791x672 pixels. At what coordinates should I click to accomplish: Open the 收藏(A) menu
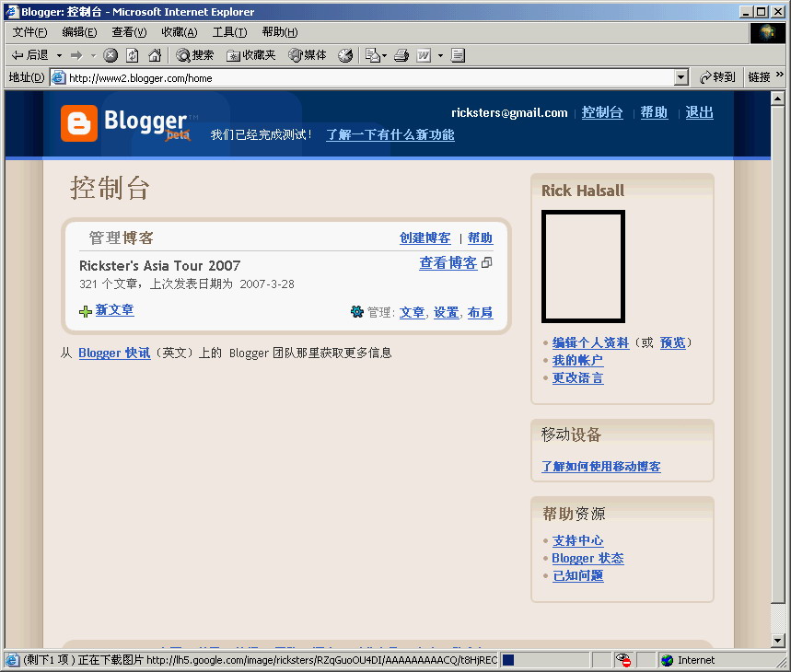(179, 32)
